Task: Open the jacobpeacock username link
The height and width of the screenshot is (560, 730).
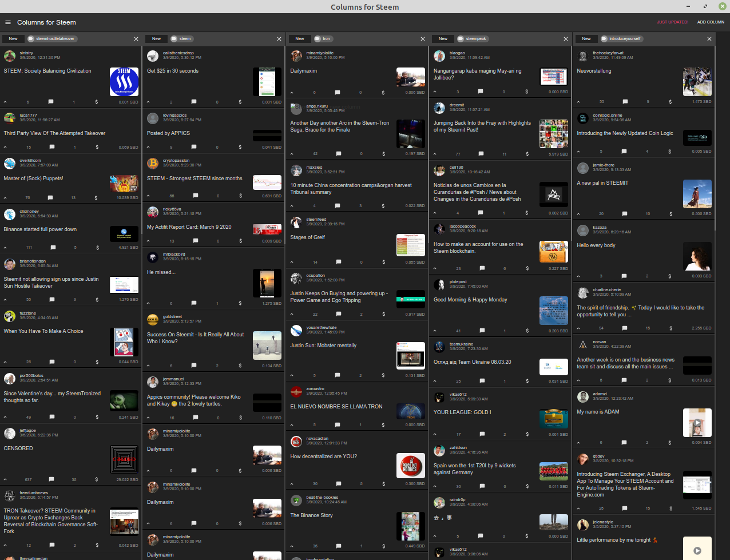Action: [463, 227]
